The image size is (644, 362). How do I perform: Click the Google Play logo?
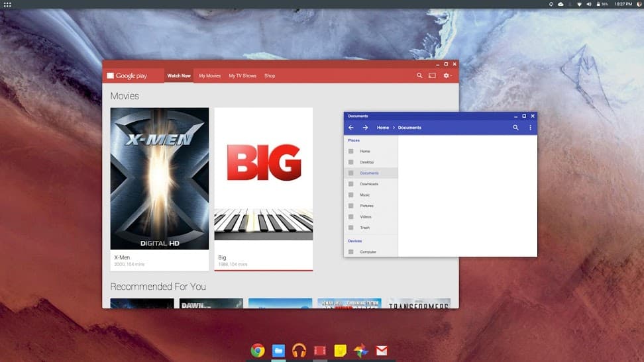click(127, 75)
